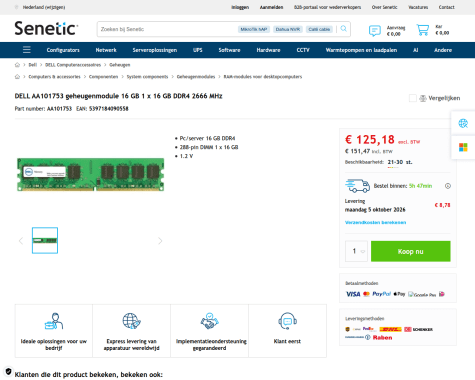Show next product image arrow
Image resolution: width=475 pixels, height=380 pixels.
160,241
